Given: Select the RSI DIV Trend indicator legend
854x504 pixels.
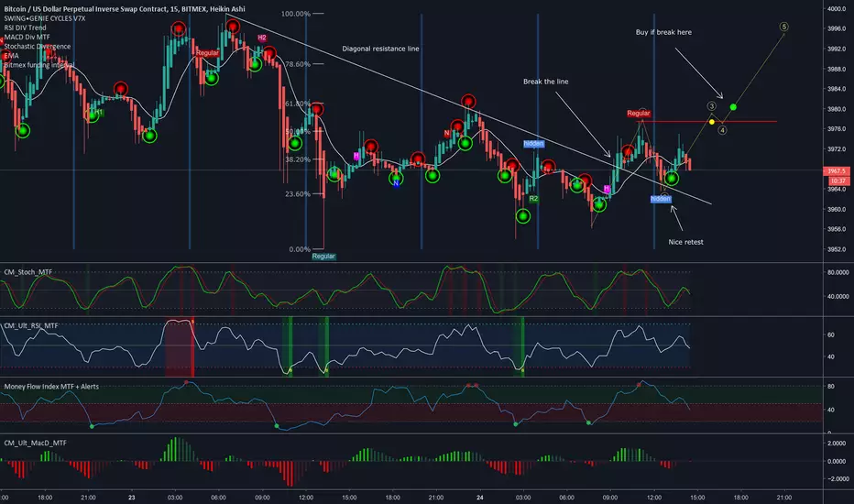Looking at the screenshot, I should coord(25,27).
